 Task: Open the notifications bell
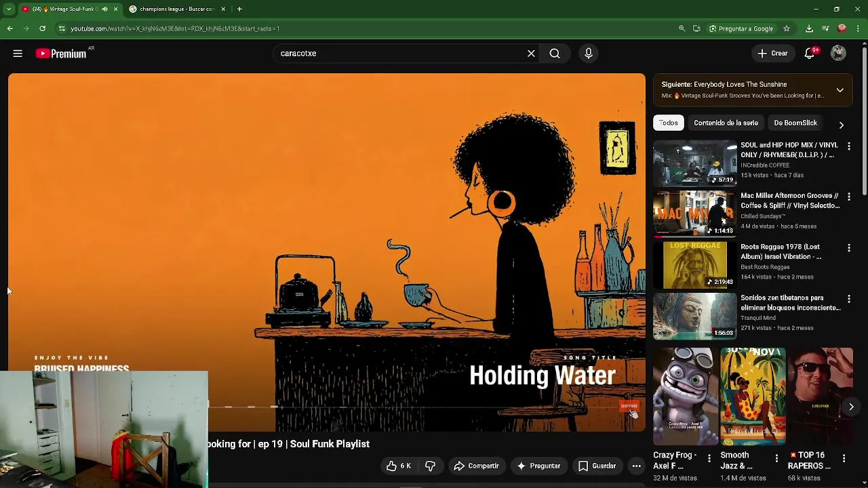pos(810,54)
